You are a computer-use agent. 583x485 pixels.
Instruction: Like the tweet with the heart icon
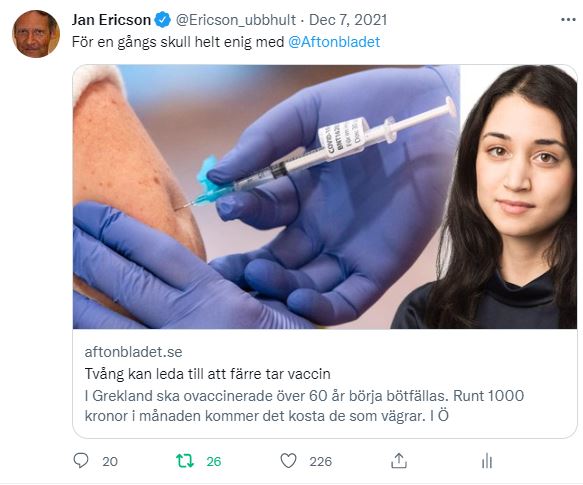288,461
